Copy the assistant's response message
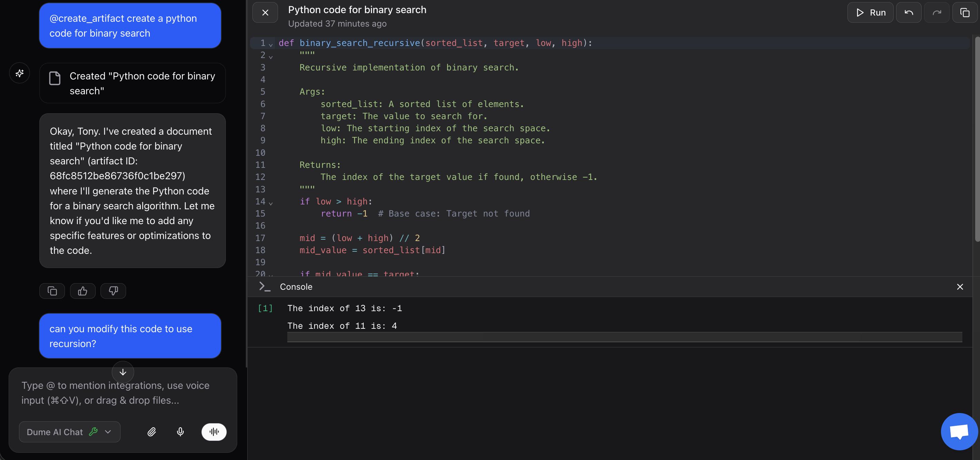Screen dimensions: 980x460 [x=52, y=291]
